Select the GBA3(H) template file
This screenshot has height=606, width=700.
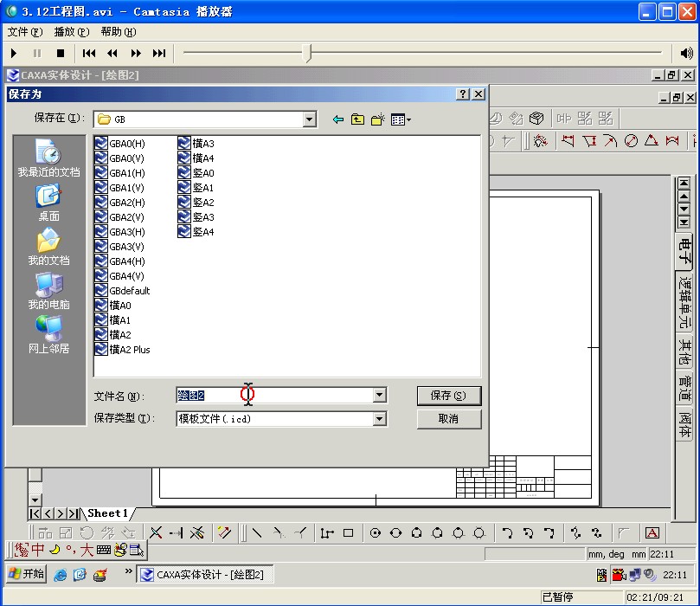120,232
